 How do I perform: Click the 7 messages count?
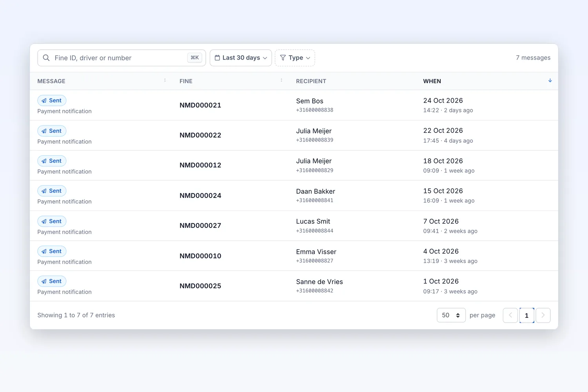tap(533, 58)
